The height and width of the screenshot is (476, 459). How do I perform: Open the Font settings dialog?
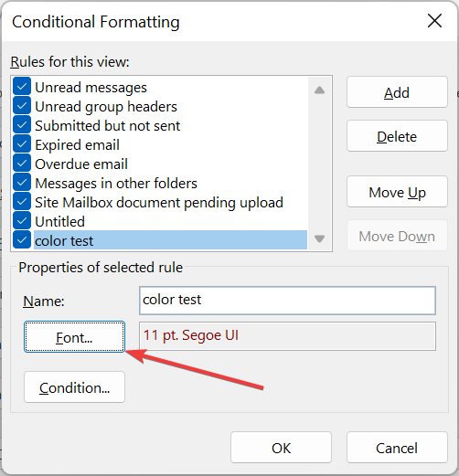74,337
